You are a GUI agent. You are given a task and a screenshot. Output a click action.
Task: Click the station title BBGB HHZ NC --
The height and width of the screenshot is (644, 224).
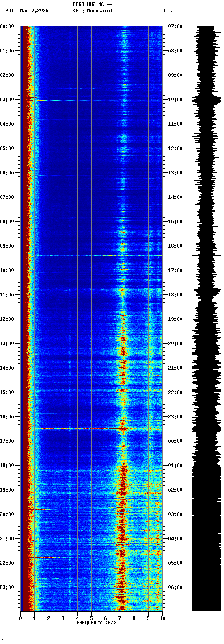[x=93, y=4]
